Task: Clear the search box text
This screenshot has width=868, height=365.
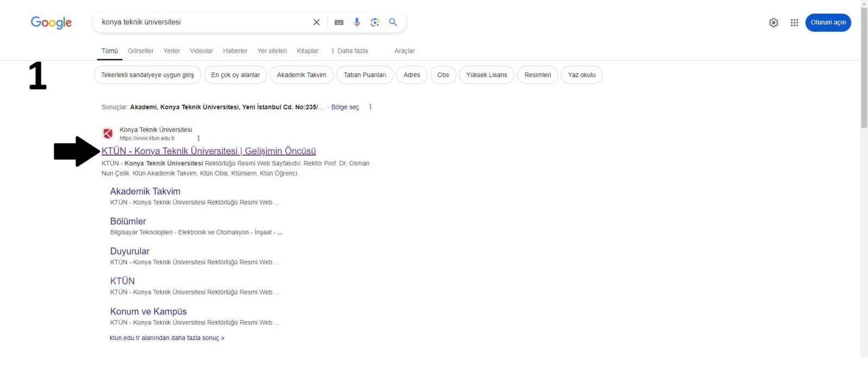Action: [316, 22]
